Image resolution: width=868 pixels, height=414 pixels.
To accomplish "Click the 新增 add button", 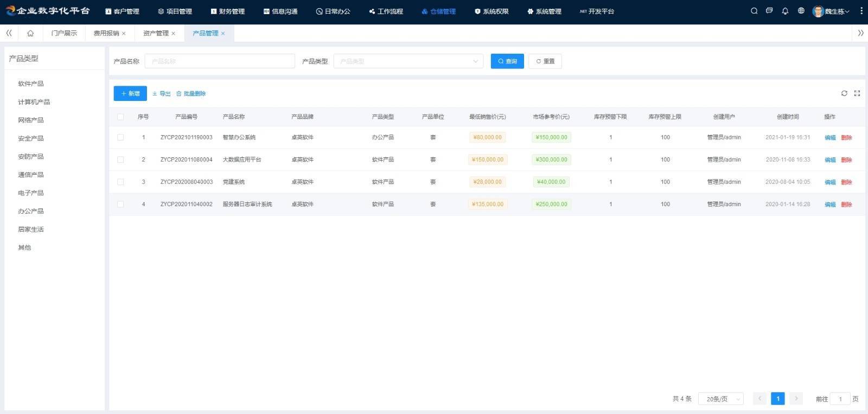I will pos(130,93).
